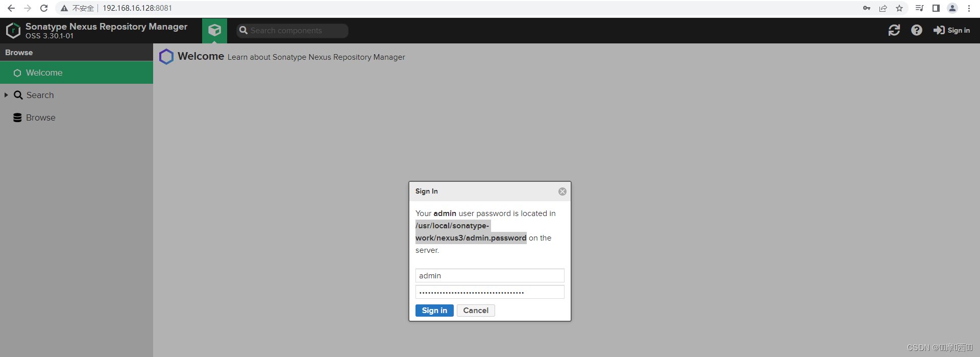Click the magnifier icon in the Search components box

(243, 31)
